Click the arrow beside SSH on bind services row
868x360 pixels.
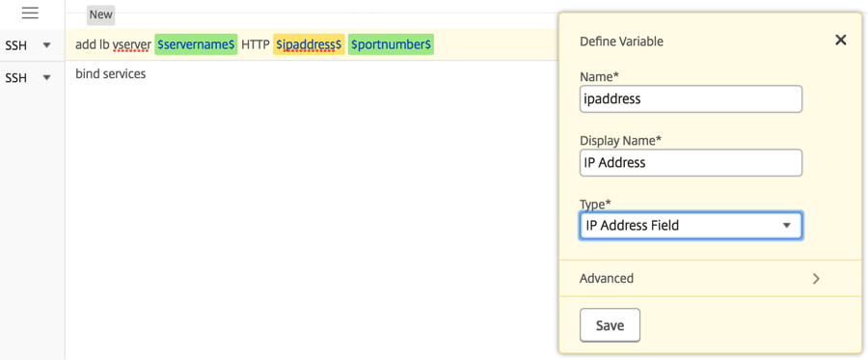click(x=46, y=77)
